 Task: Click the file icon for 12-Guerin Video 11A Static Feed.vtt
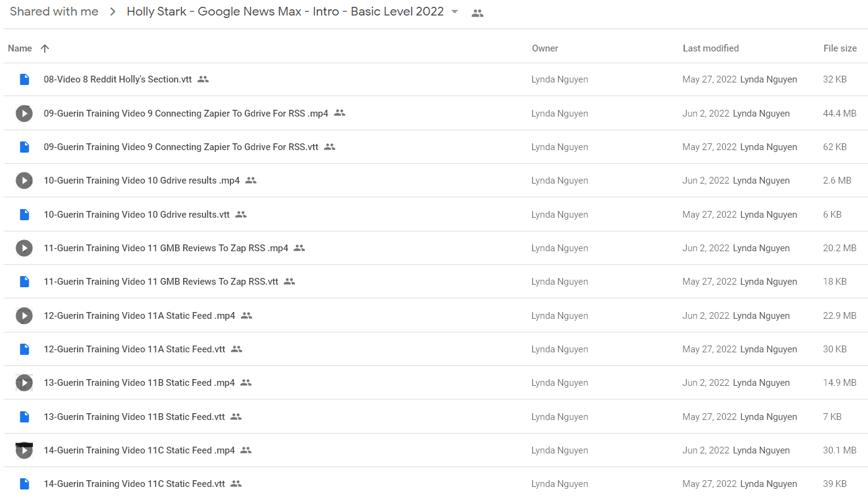24,349
